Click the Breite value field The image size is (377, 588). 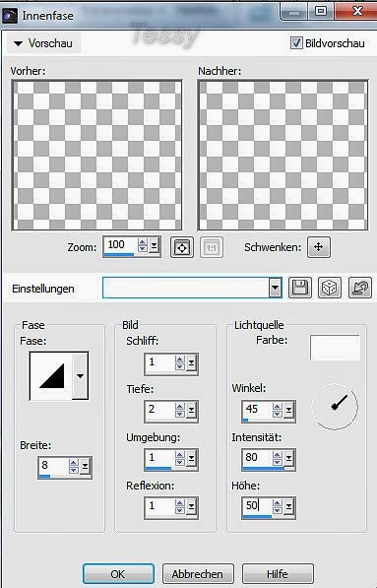[53, 466]
